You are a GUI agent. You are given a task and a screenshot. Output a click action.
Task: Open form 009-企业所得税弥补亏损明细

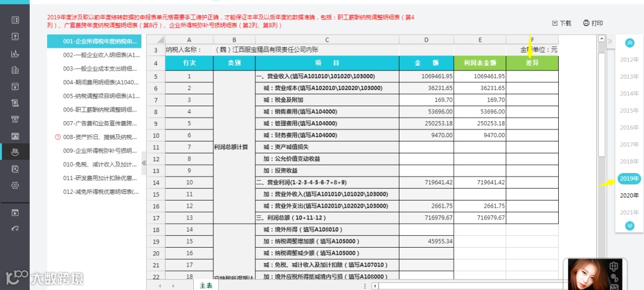click(x=100, y=151)
